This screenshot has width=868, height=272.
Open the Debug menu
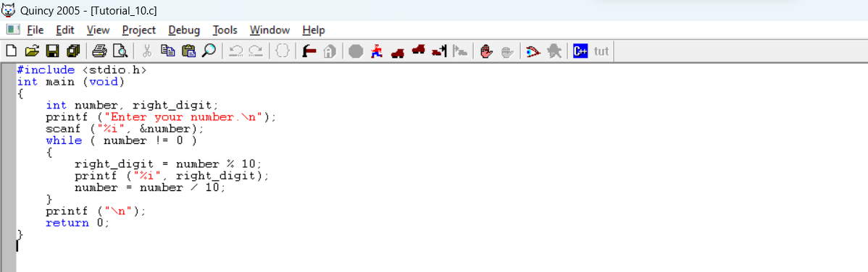pyautogui.click(x=184, y=30)
